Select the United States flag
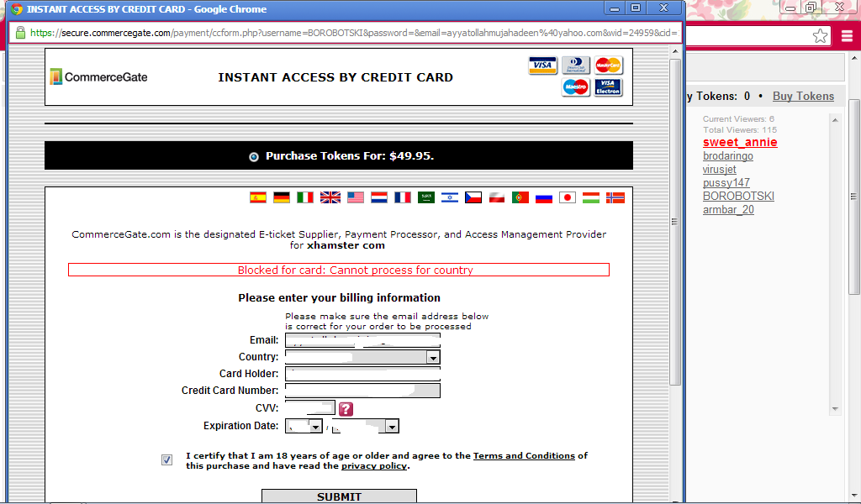The width and height of the screenshot is (861, 504). 356,197
